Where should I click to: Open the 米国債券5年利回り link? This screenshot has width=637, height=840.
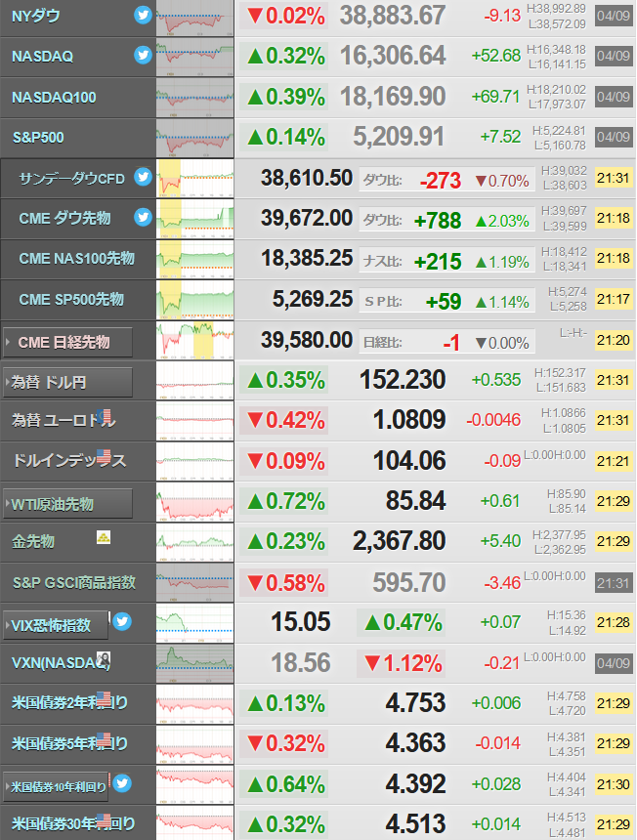click(69, 743)
